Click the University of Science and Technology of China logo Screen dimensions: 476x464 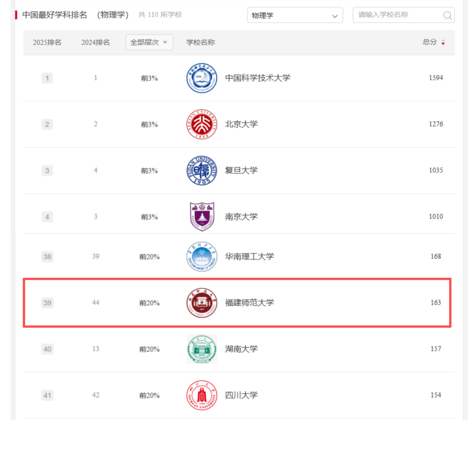point(202,78)
